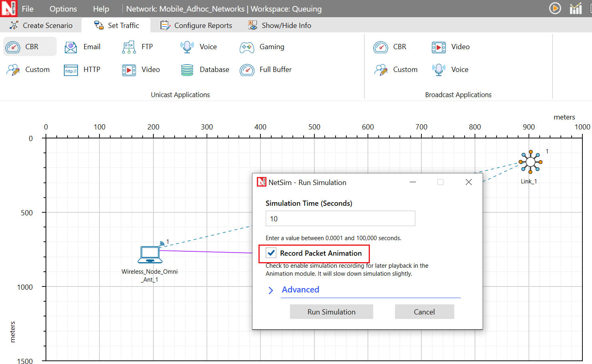Select the Email application icon
Image resolution: width=592 pixels, height=364 pixels.
point(71,47)
